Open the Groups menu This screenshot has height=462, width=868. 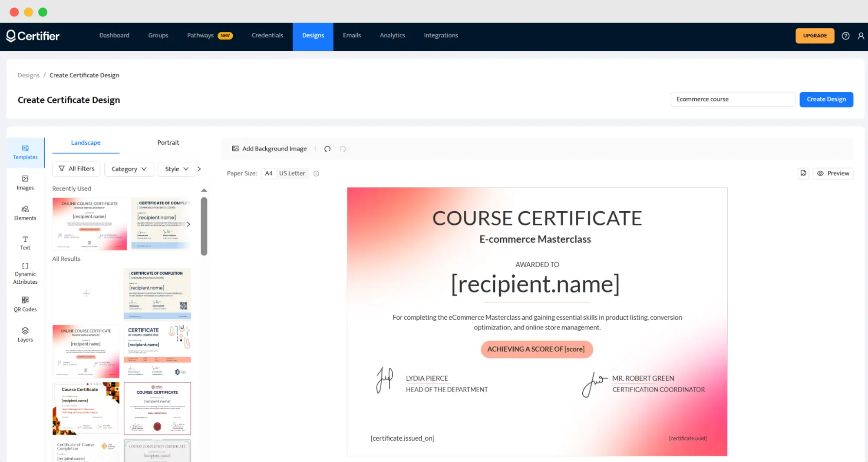click(158, 36)
